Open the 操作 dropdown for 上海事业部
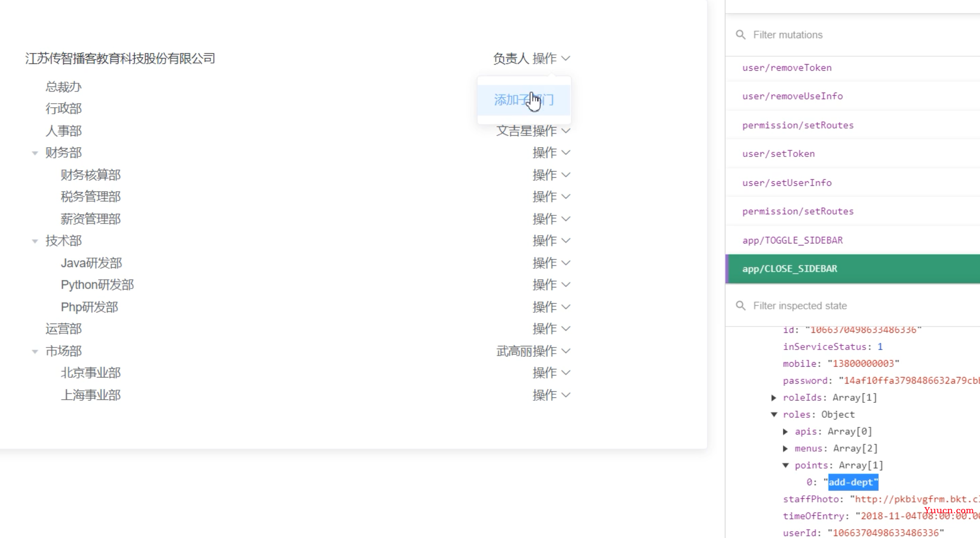Image resolution: width=980 pixels, height=538 pixels. [x=551, y=395]
